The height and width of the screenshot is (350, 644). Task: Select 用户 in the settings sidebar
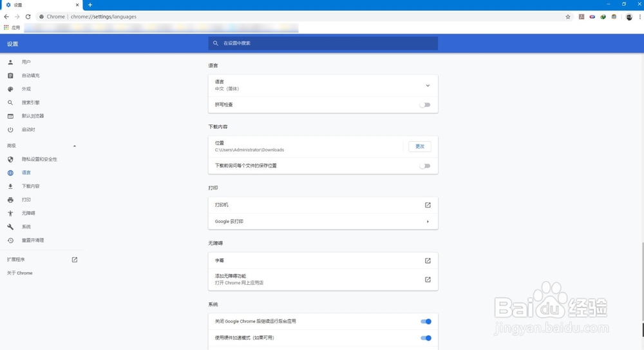26,62
